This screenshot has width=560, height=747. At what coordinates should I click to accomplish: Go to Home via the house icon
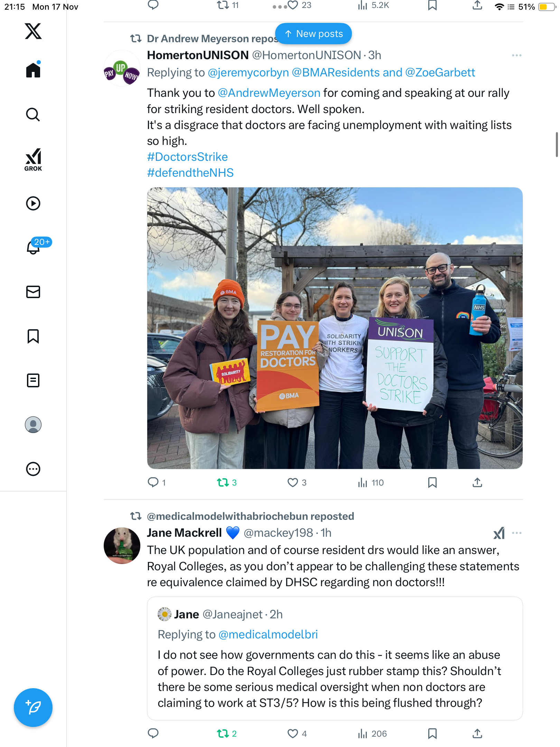pos(33,70)
